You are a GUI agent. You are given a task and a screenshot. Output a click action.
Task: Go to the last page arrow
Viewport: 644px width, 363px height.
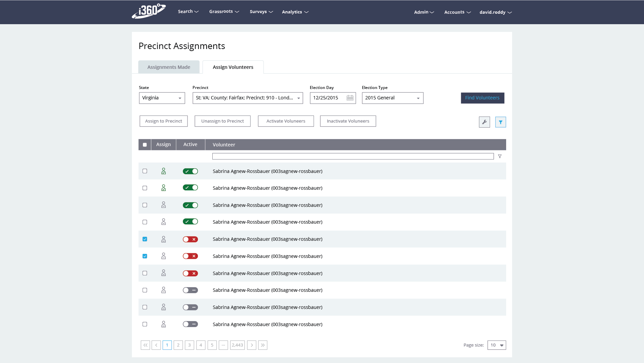click(x=263, y=345)
